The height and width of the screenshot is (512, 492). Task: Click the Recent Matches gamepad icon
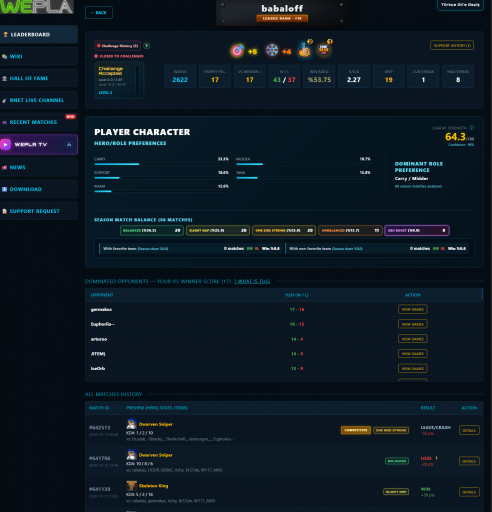point(4,122)
